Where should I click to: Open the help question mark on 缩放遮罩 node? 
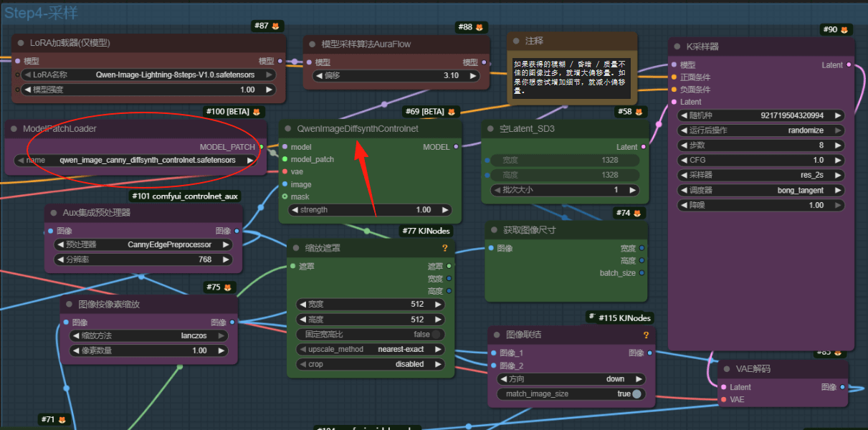[x=445, y=248]
